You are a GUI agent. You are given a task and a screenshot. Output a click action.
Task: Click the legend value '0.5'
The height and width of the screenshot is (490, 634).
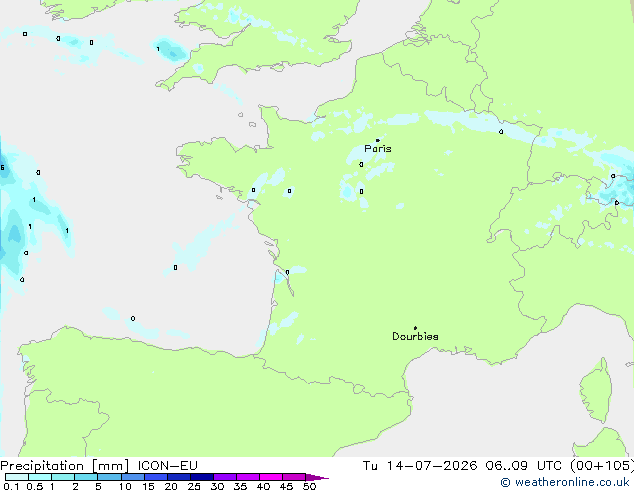point(35,486)
